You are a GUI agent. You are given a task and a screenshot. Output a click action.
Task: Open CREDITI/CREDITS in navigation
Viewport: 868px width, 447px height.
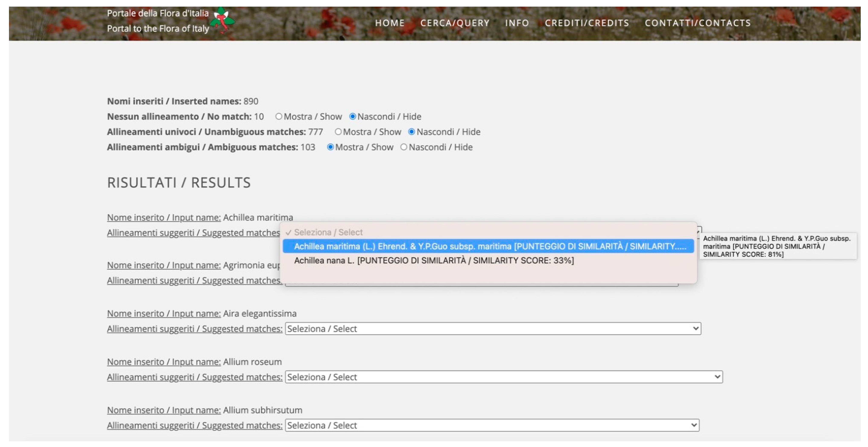[587, 23]
